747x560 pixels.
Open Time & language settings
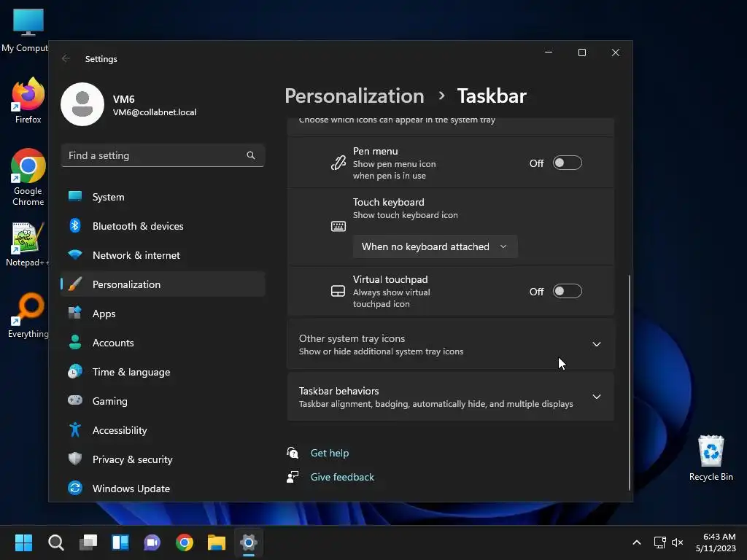(x=163, y=372)
